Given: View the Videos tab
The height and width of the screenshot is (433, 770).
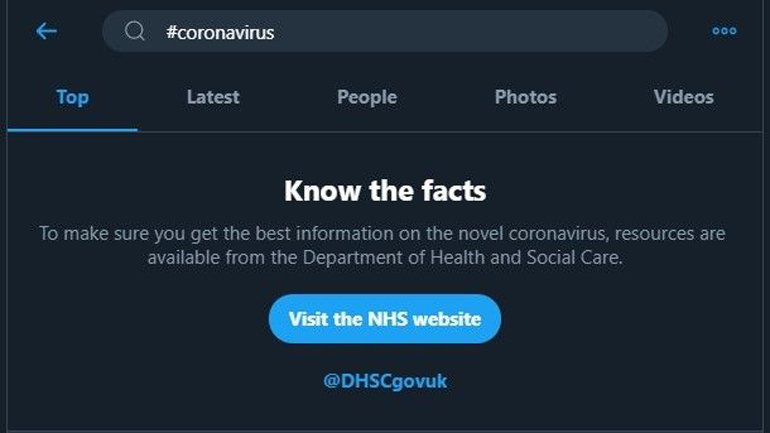Looking at the screenshot, I should 684,97.
